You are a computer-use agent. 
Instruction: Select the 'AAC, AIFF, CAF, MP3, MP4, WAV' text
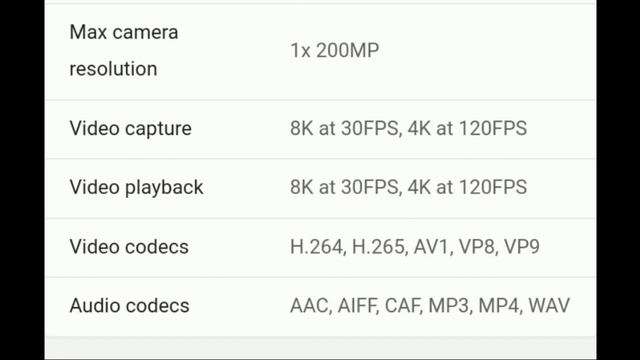point(430,306)
